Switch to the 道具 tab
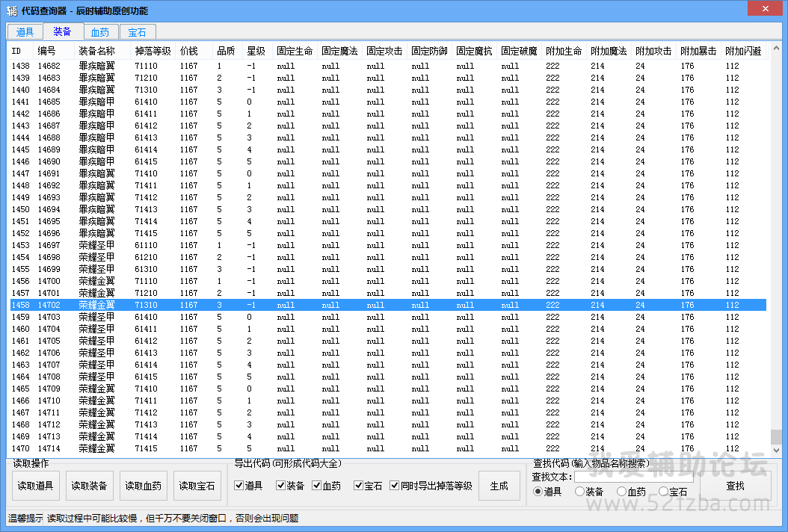 (x=25, y=32)
